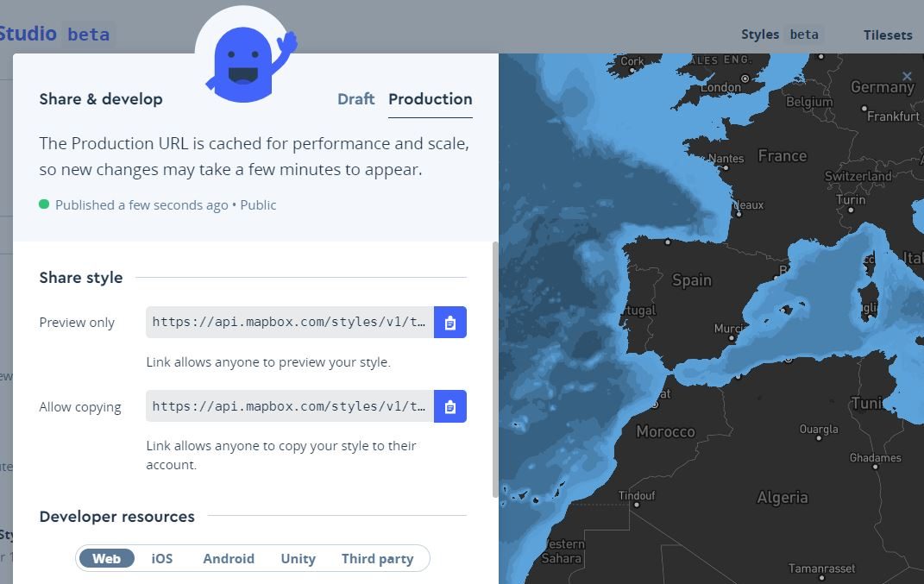Viewport: 924px width, 584px height.
Task: Copy the Preview only URL
Action: [449, 322]
